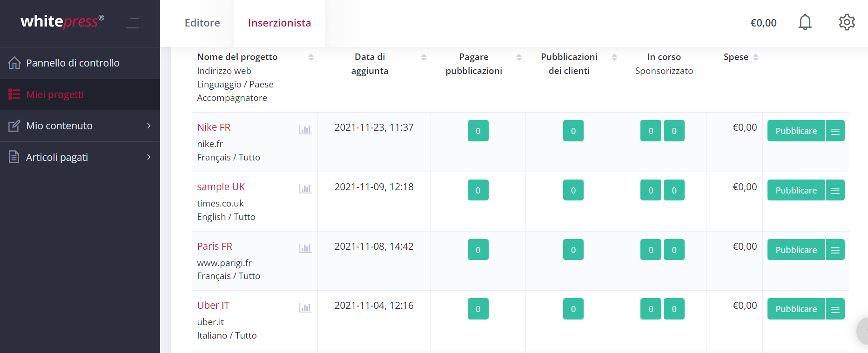Click the €0,00 account balance
This screenshot has width=868, height=353.
pos(763,23)
